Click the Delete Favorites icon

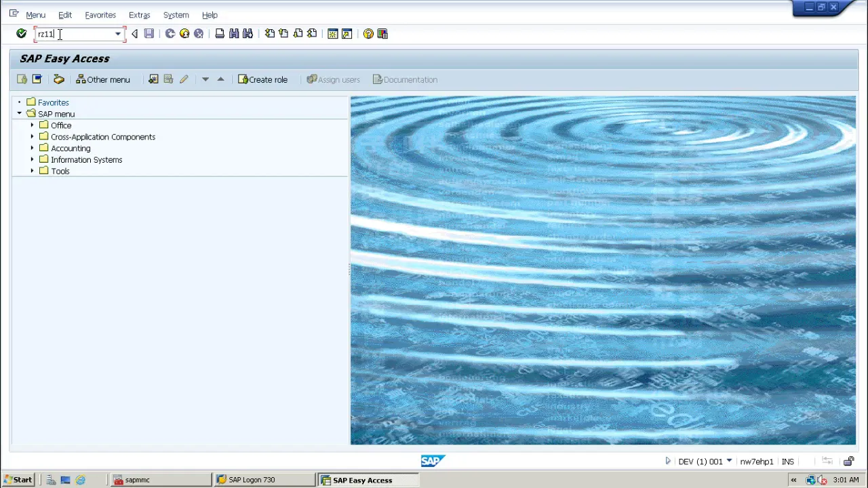[168, 79]
